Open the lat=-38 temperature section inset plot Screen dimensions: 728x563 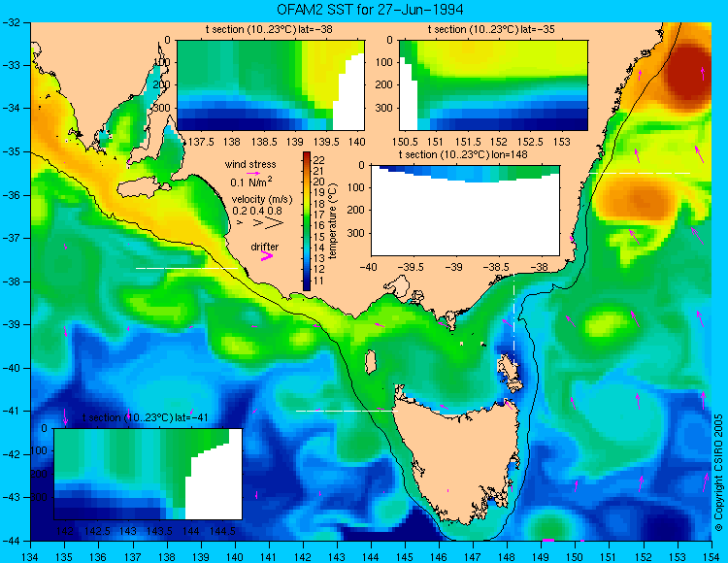tap(271, 85)
